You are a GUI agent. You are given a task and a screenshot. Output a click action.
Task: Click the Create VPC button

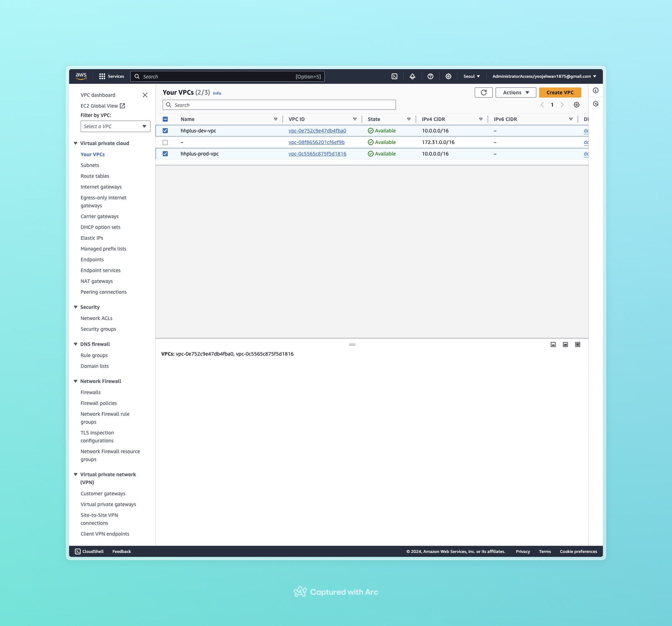point(560,93)
